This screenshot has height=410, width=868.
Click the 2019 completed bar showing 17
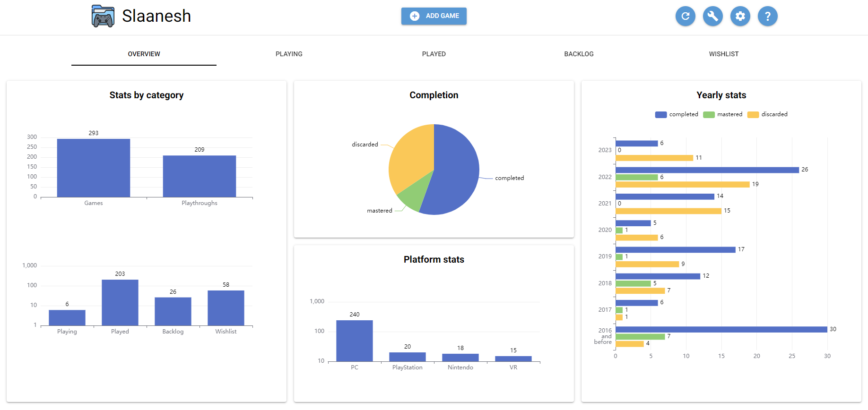pos(676,250)
